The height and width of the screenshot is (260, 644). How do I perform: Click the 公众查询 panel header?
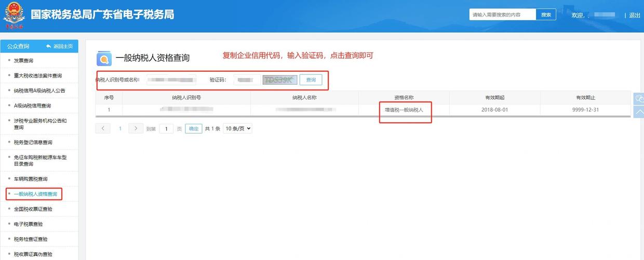[18, 46]
